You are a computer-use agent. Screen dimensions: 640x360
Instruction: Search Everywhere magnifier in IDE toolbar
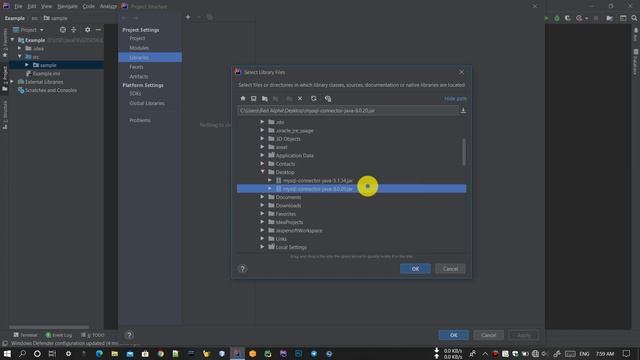pos(634,18)
